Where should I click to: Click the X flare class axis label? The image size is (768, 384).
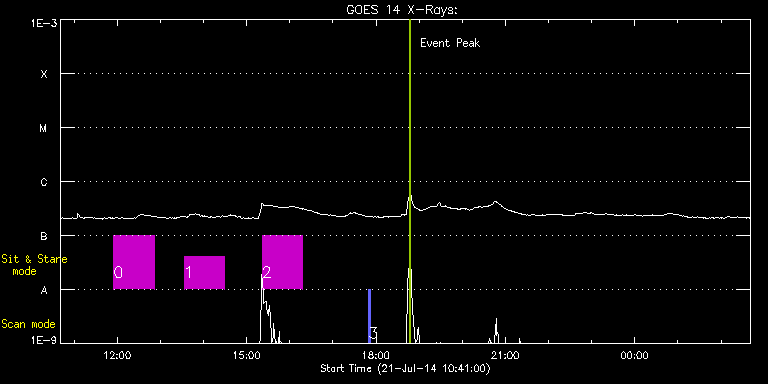(x=44, y=74)
